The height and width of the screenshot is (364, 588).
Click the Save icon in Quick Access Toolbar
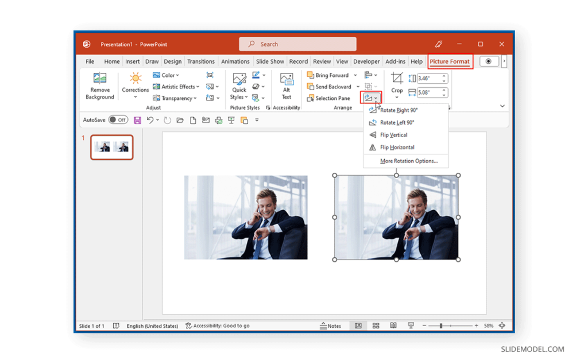pyautogui.click(x=137, y=121)
